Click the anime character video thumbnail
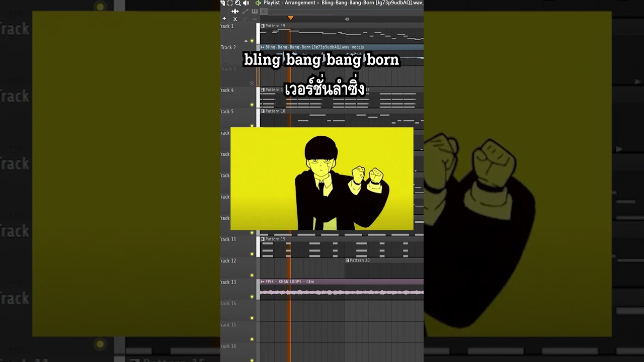The image size is (644, 362). point(322,178)
